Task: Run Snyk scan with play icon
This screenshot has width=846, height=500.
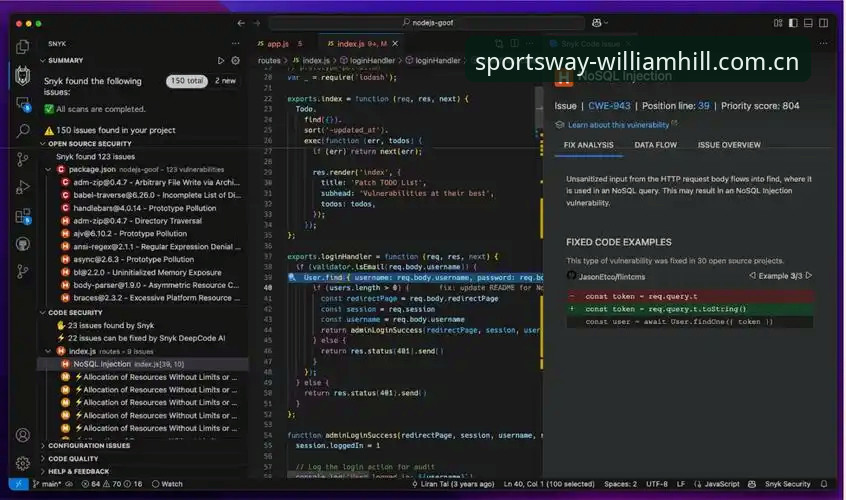Action: (221, 60)
